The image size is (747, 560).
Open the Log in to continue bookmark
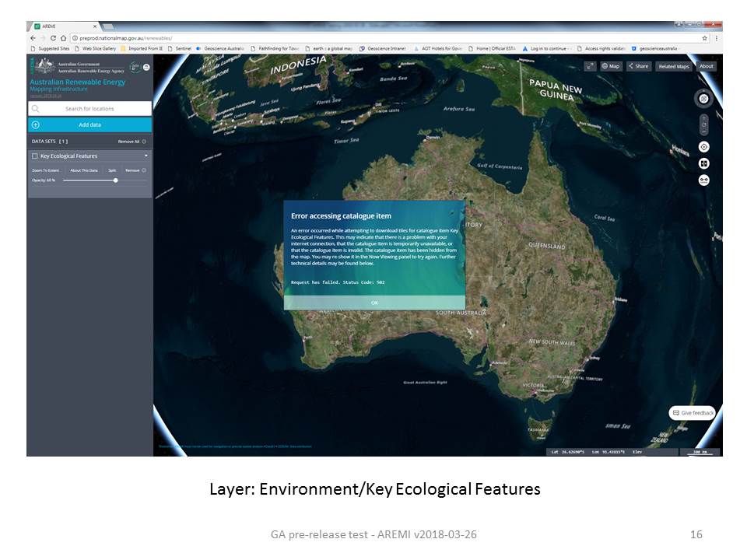[546, 48]
